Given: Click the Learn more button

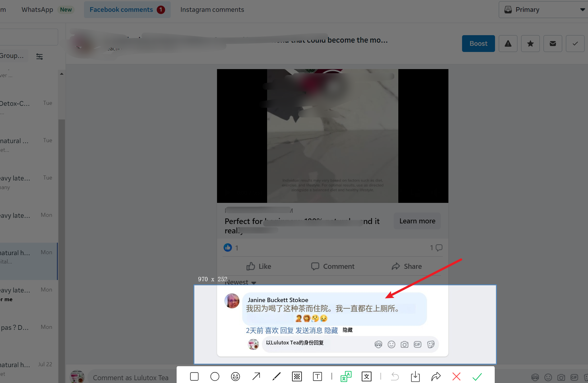Looking at the screenshot, I should click(417, 221).
